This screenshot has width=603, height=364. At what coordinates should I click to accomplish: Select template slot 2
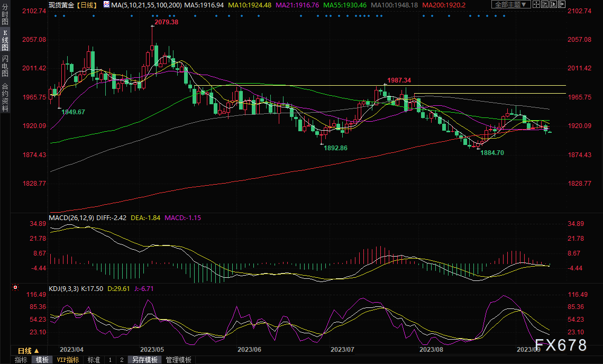(121, 360)
